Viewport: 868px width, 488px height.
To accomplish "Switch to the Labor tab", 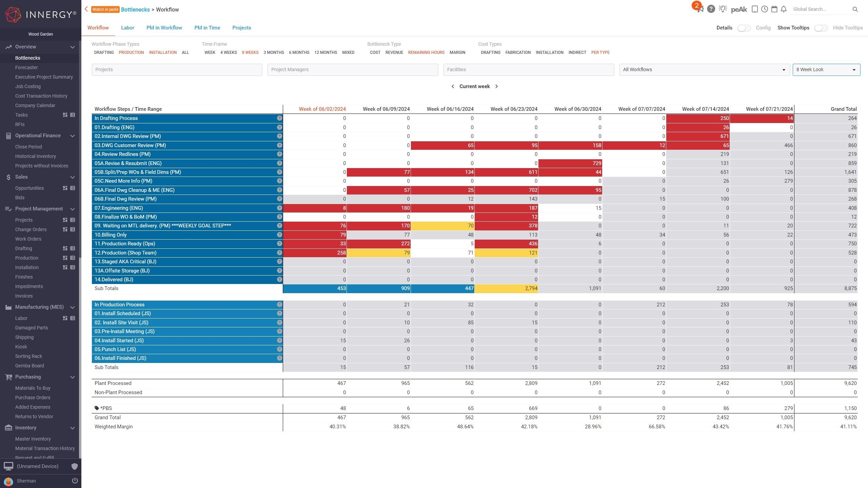I will tap(127, 28).
